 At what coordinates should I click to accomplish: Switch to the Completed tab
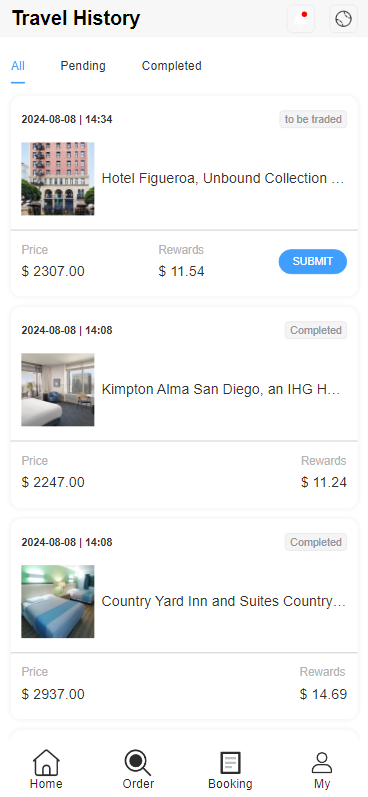[171, 66]
